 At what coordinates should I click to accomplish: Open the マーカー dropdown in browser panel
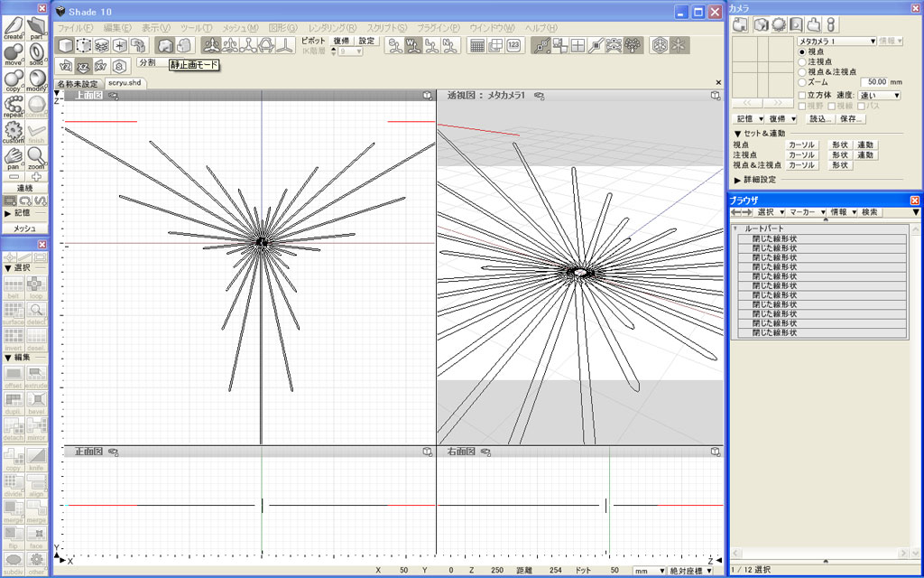pos(804,212)
